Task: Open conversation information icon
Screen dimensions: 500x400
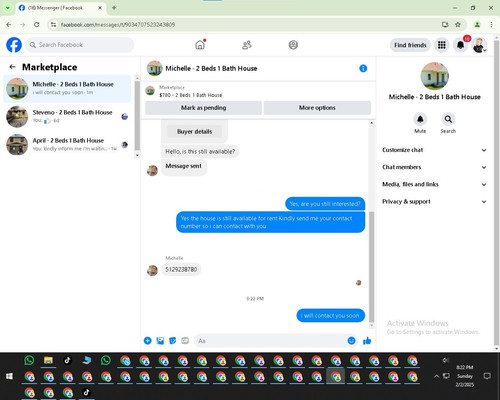Action: pyautogui.click(x=363, y=68)
